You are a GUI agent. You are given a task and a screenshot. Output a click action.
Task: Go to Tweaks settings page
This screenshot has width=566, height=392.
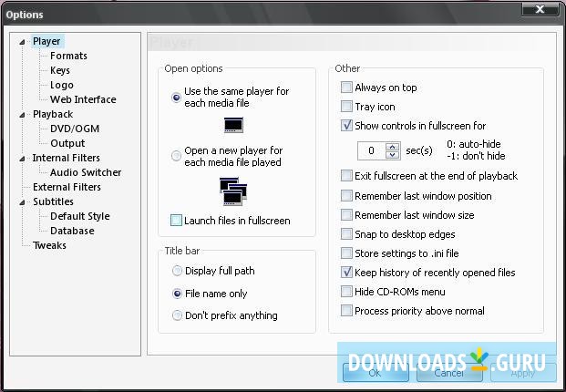coord(49,245)
